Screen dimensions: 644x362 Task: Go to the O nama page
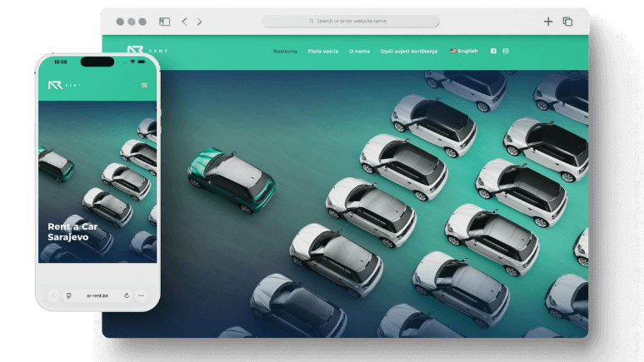point(359,52)
